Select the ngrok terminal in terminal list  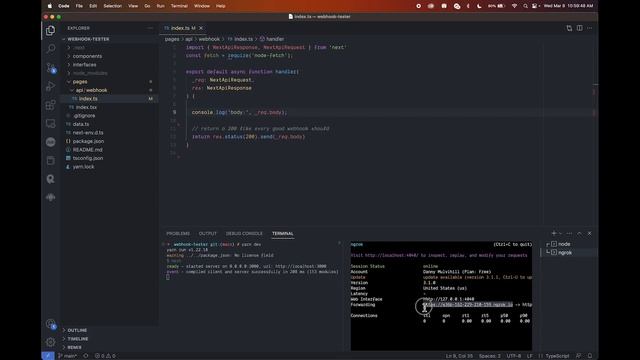coord(565,253)
